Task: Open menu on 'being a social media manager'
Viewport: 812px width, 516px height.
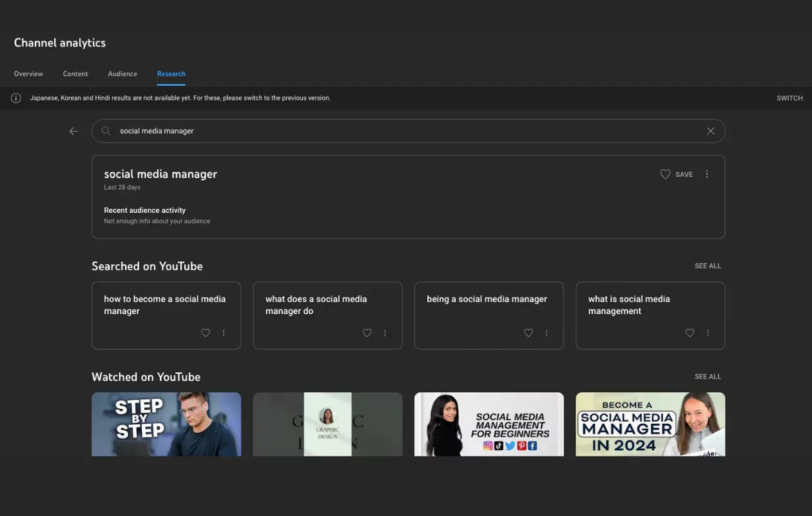Action: (x=546, y=333)
